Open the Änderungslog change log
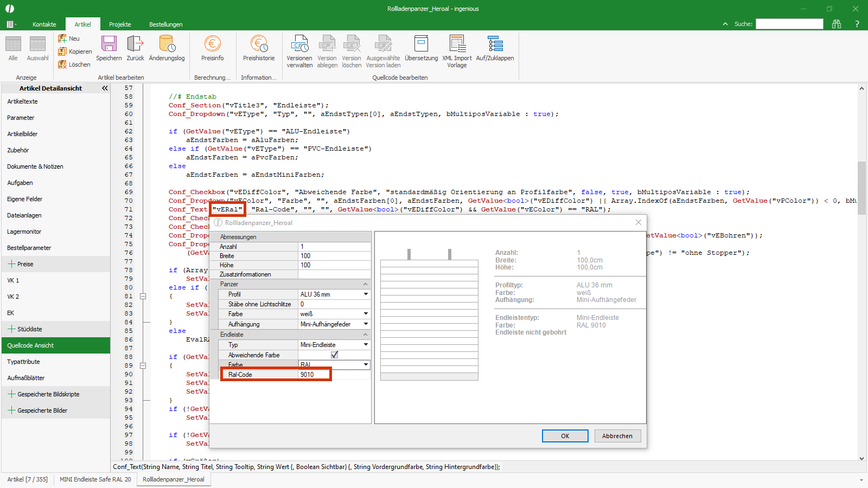The height and width of the screenshot is (488, 868). (x=167, y=44)
